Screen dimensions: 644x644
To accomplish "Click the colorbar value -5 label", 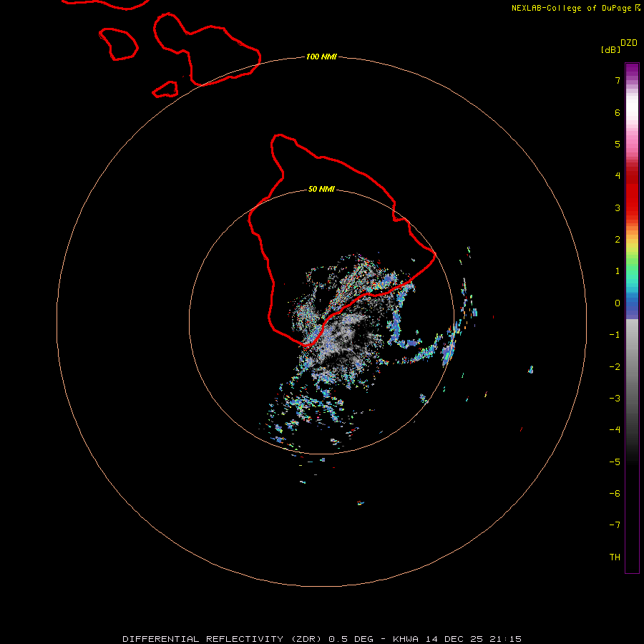I will 615,462.
